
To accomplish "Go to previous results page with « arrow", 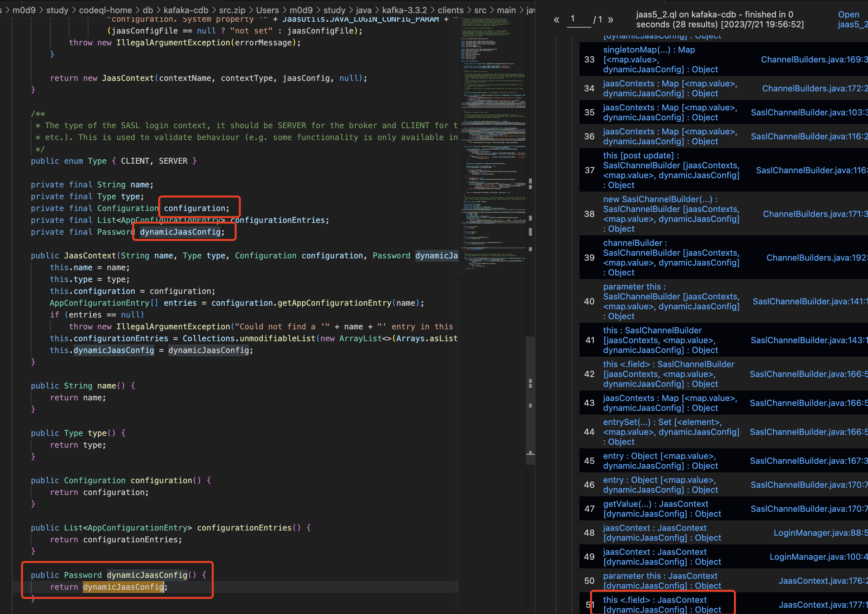I will pyautogui.click(x=556, y=20).
